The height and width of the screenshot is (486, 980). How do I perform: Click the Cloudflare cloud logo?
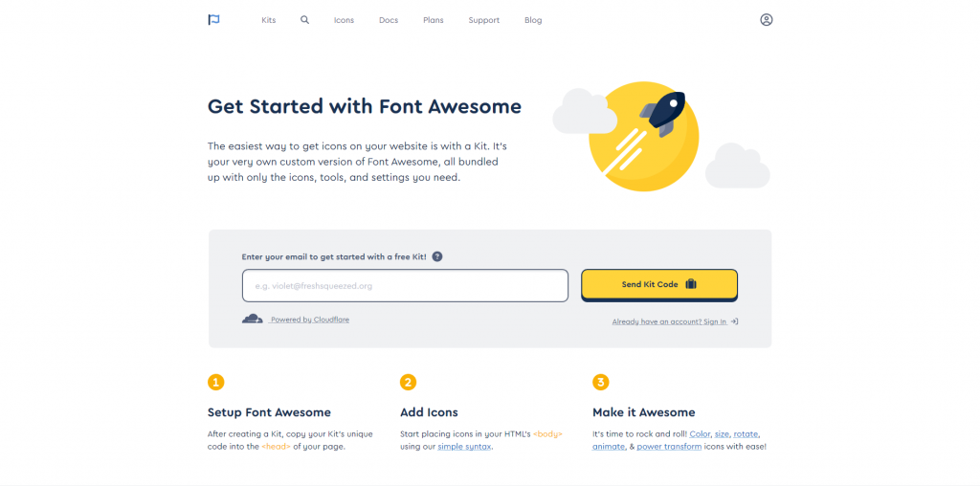253,320
